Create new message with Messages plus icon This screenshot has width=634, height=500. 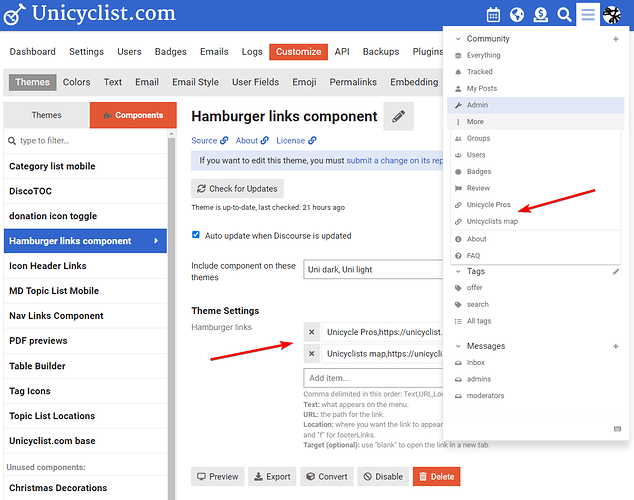coord(615,346)
